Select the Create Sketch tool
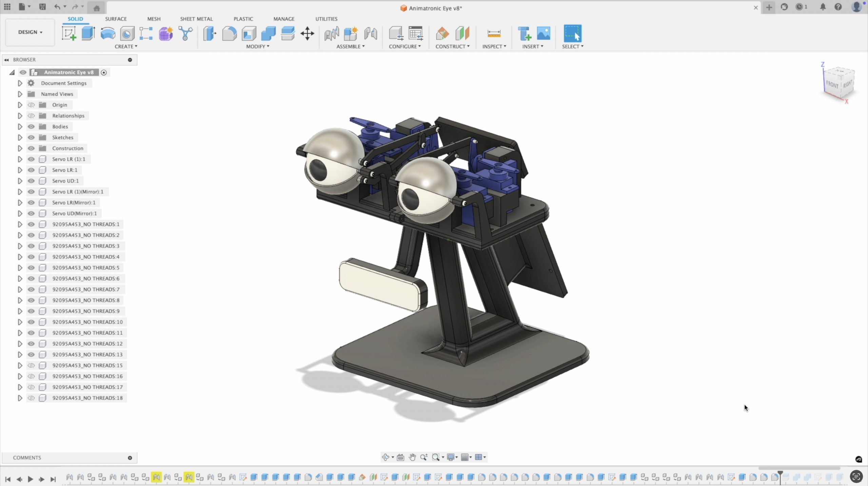Viewport: 868px width, 486px height. pos(69,34)
